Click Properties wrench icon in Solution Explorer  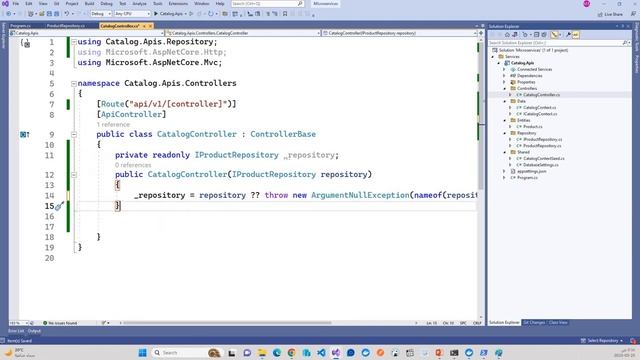click(568, 35)
